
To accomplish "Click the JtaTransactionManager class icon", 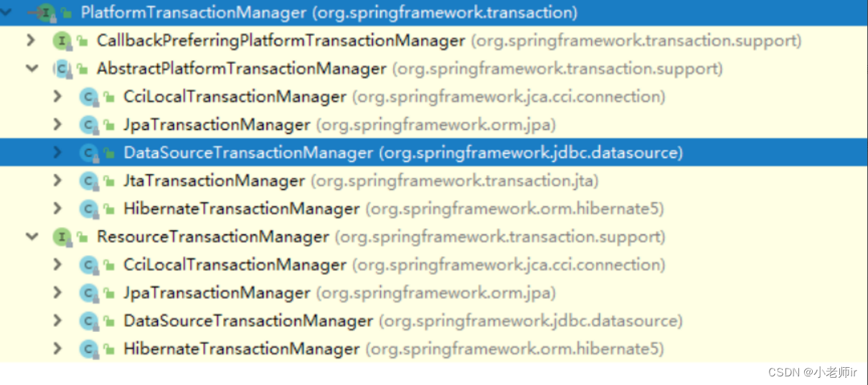I will 89,181.
